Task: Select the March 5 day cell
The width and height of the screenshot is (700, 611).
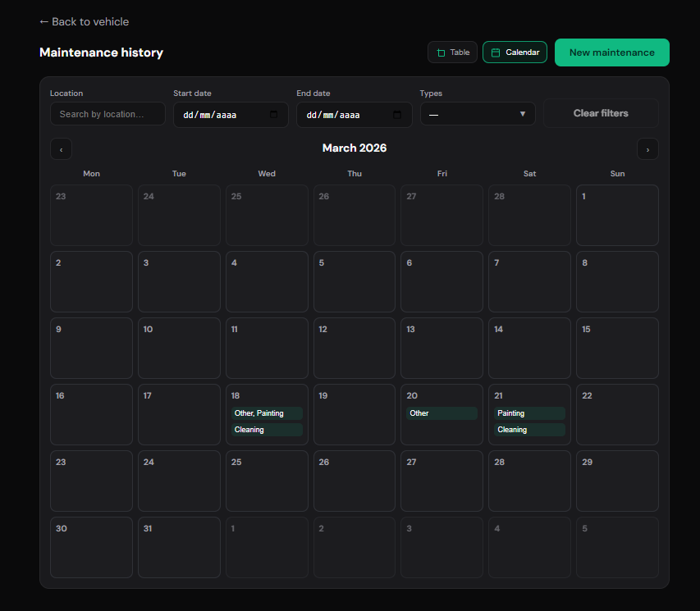Action: pos(354,281)
